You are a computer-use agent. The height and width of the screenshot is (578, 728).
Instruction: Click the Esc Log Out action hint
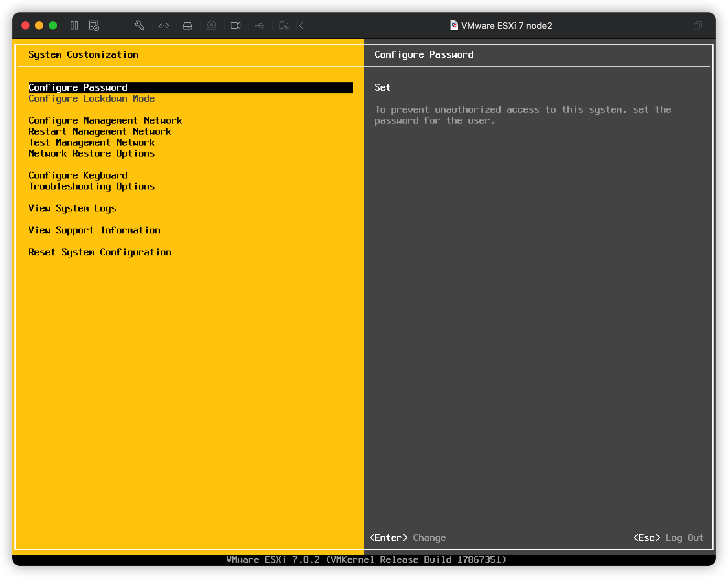pos(668,538)
